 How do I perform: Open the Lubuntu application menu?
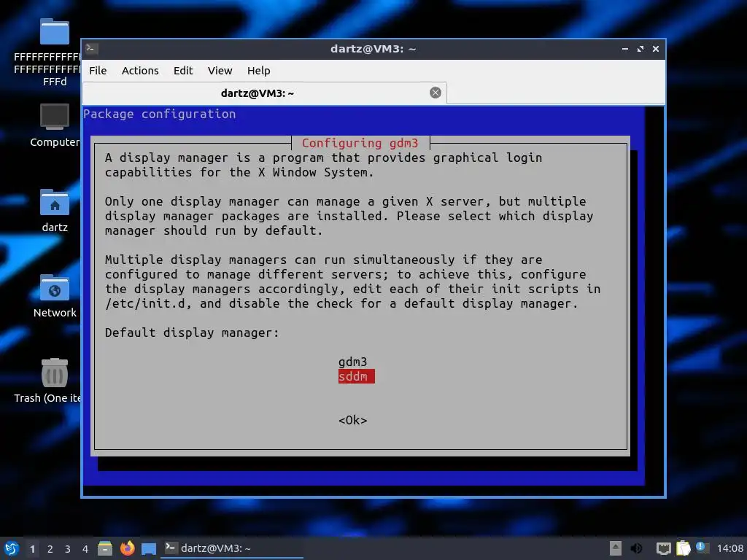coord(12,548)
